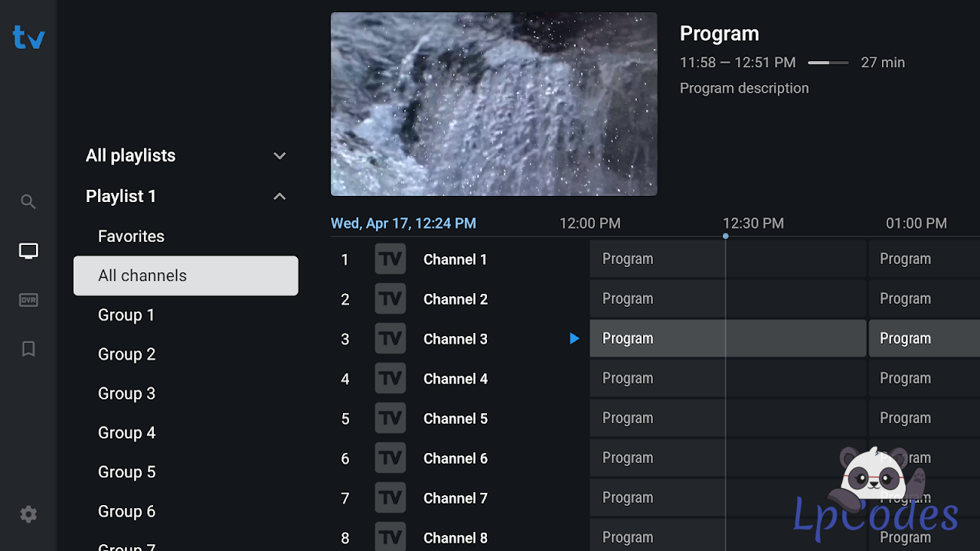Select the Favorites list

click(x=131, y=236)
